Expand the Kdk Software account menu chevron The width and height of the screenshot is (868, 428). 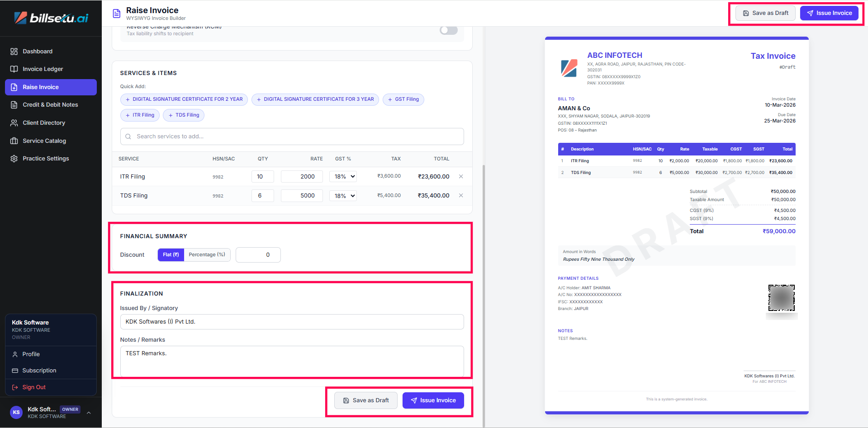click(x=89, y=413)
